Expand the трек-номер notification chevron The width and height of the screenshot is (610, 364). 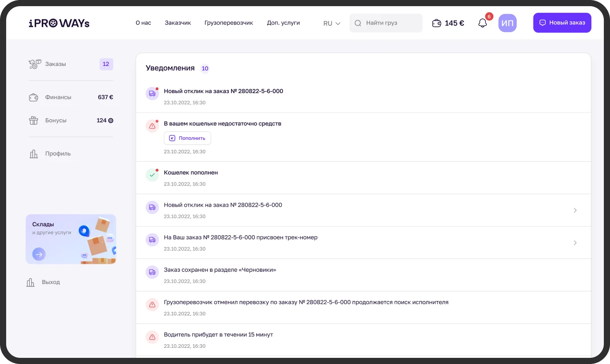click(575, 243)
